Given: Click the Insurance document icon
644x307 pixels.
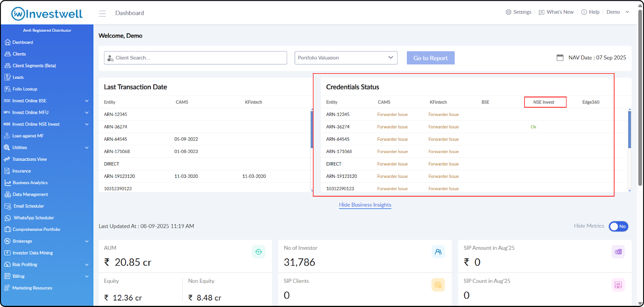Looking at the screenshot, I should pos(7,171).
